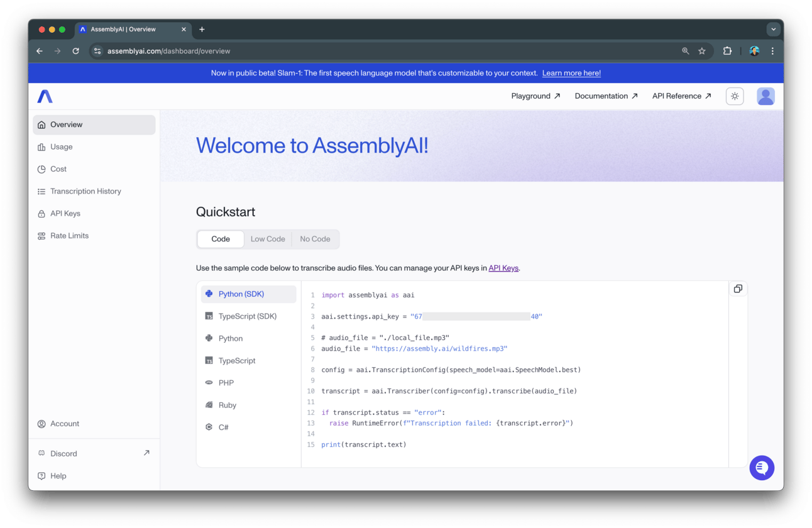The height and width of the screenshot is (528, 812).
Task: Open the user profile avatar menu
Action: pyautogui.click(x=765, y=96)
